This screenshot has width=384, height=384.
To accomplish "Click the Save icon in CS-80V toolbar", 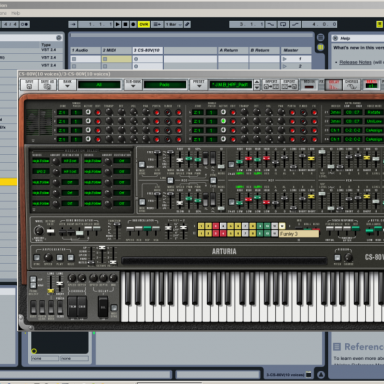I will click(29, 85).
